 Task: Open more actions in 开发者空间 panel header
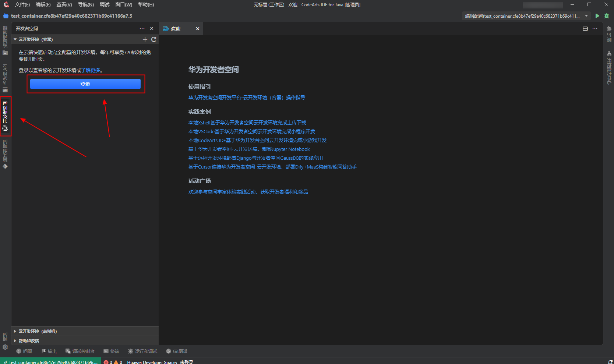[142, 28]
